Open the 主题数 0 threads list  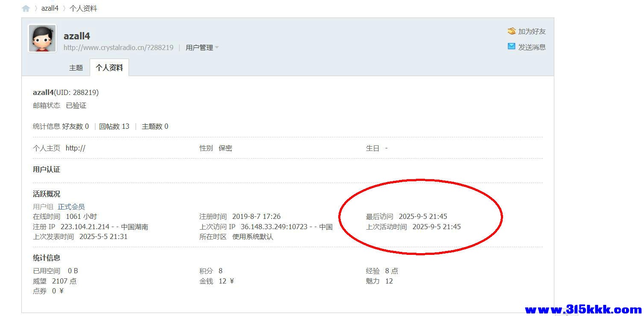point(155,126)
